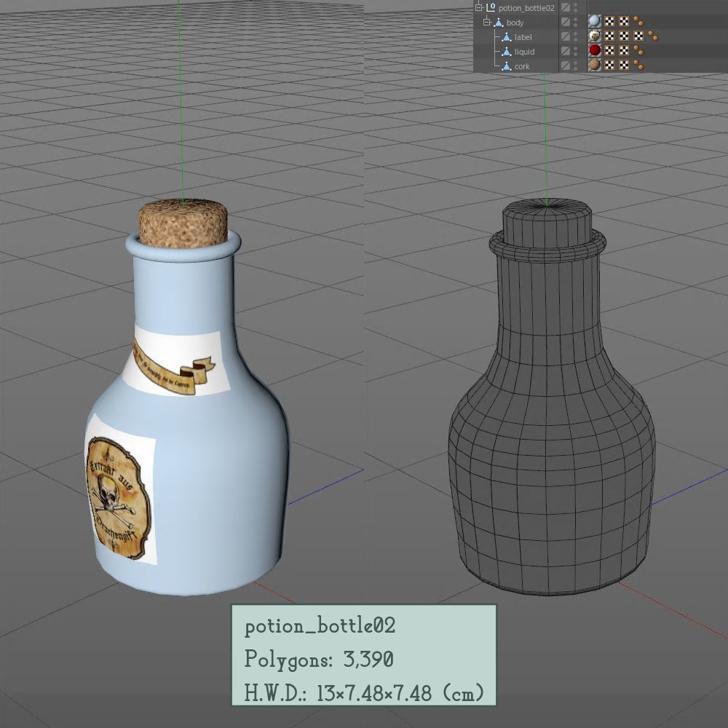
Task: Select the label texture material tag
Action: (x=595, y=36)
